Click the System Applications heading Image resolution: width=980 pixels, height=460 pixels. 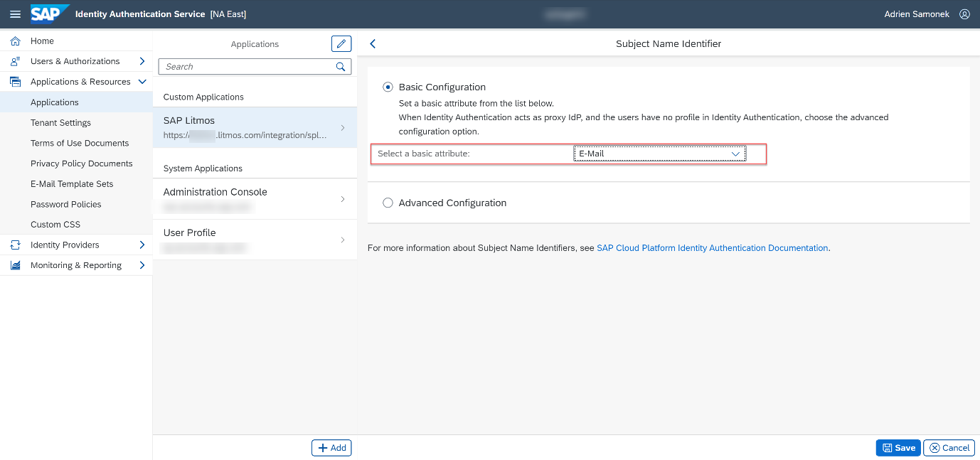click(x=203, y=169)
